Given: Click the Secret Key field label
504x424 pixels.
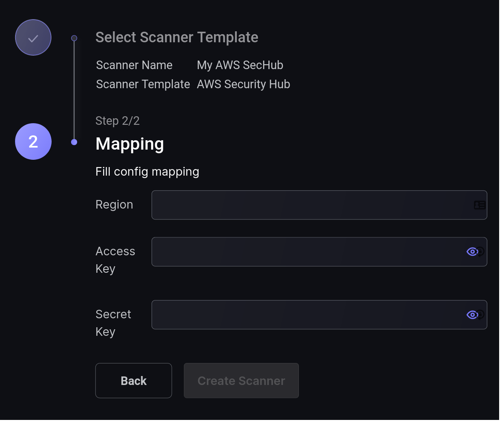Looking at the screenshot, I should 113,323.
